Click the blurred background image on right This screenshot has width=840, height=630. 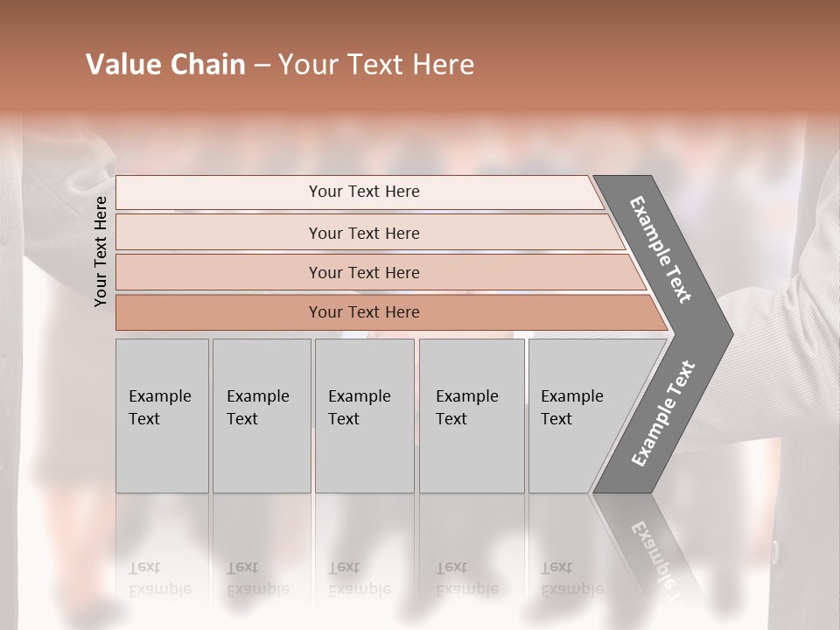point(787,394)
